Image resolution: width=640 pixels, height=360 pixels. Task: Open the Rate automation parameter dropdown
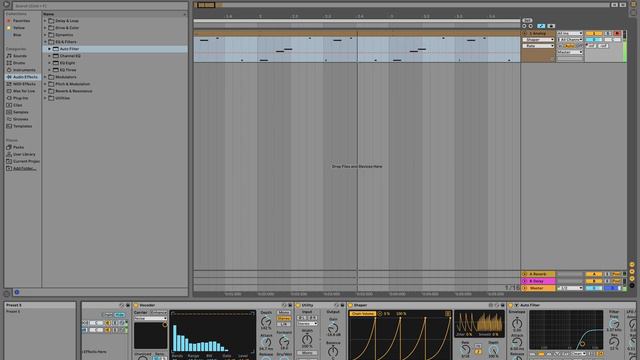point(538,46)
